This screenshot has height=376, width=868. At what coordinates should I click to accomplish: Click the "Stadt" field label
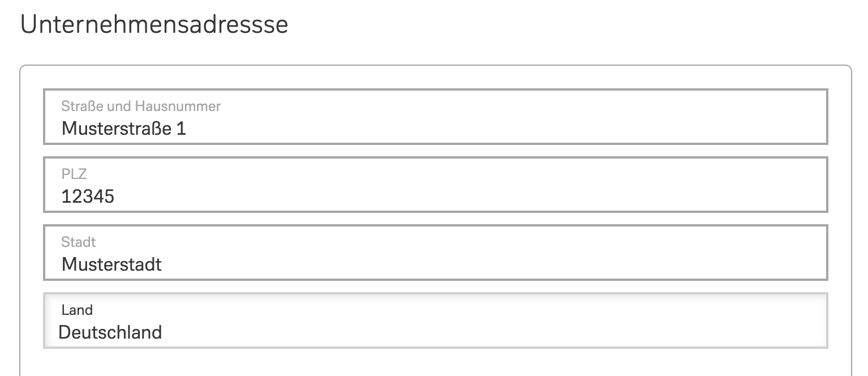point(78,242)
